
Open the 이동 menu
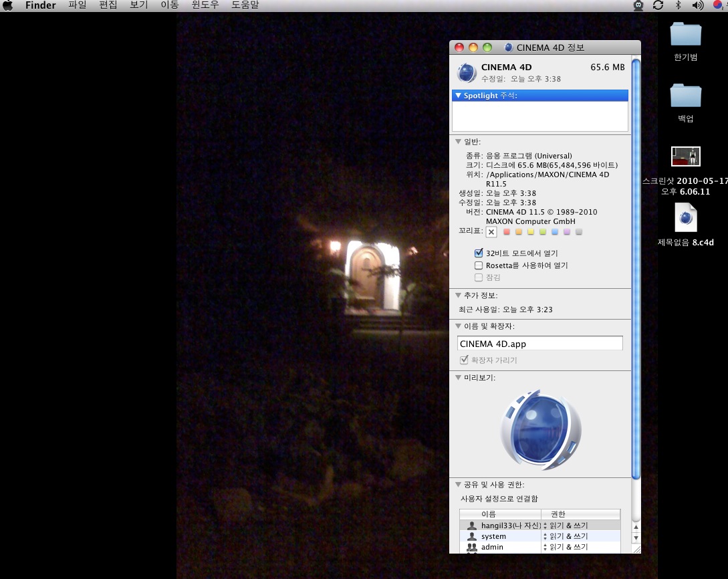coord(169,5)
